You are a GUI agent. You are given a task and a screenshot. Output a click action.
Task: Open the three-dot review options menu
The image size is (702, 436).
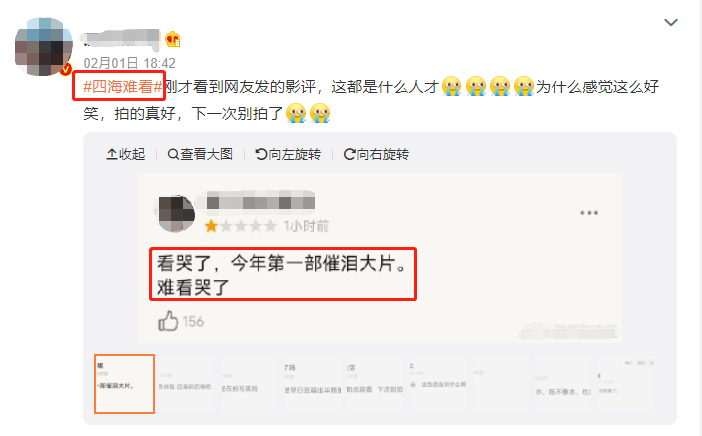pyautogui.click(x=589, y=213)
